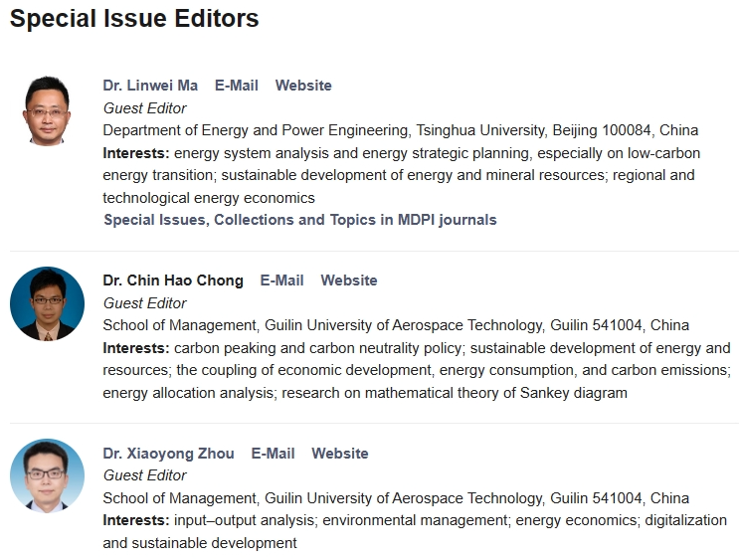This screenshot has height=560, width=739.
Task: Click the name Dr. Linwei Ma
Action: click(150, 86)
